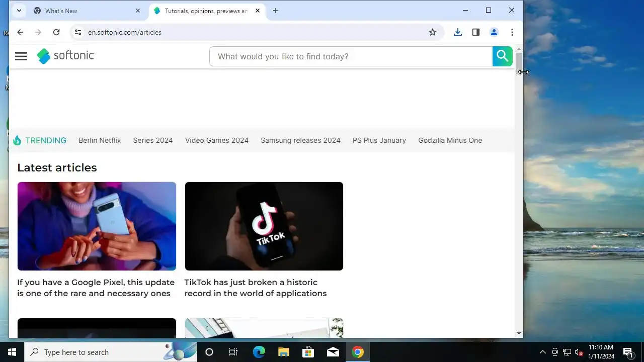View site information icon in address bar

coord(77,32)
